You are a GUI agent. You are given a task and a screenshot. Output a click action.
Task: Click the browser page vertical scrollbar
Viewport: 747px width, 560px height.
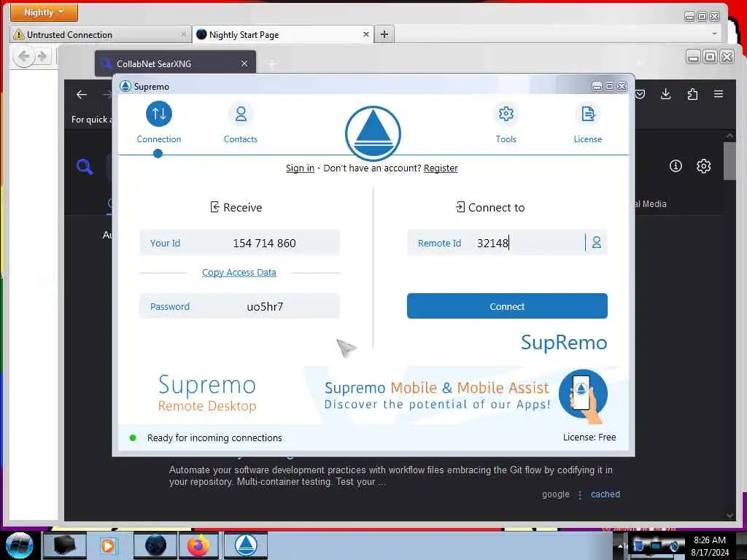[729, 161]
